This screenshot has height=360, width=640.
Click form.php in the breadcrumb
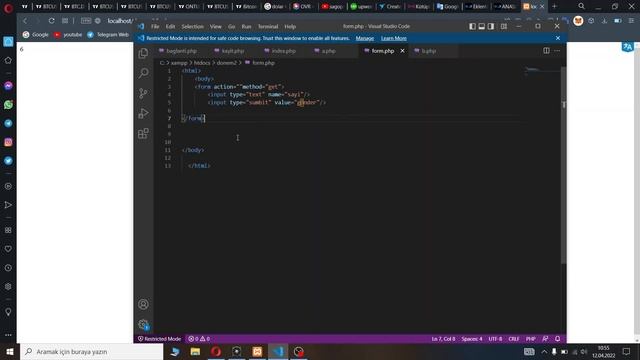tap(263, 63)
